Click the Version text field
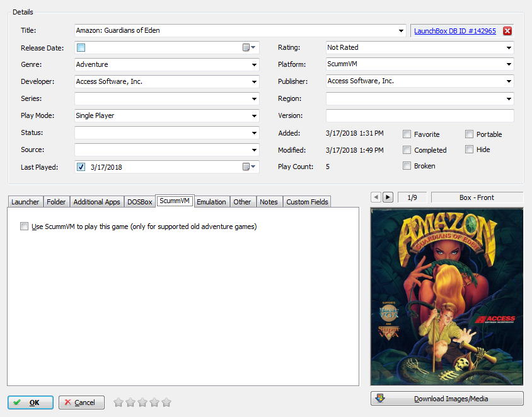532x417 pixels. (420, 115)
